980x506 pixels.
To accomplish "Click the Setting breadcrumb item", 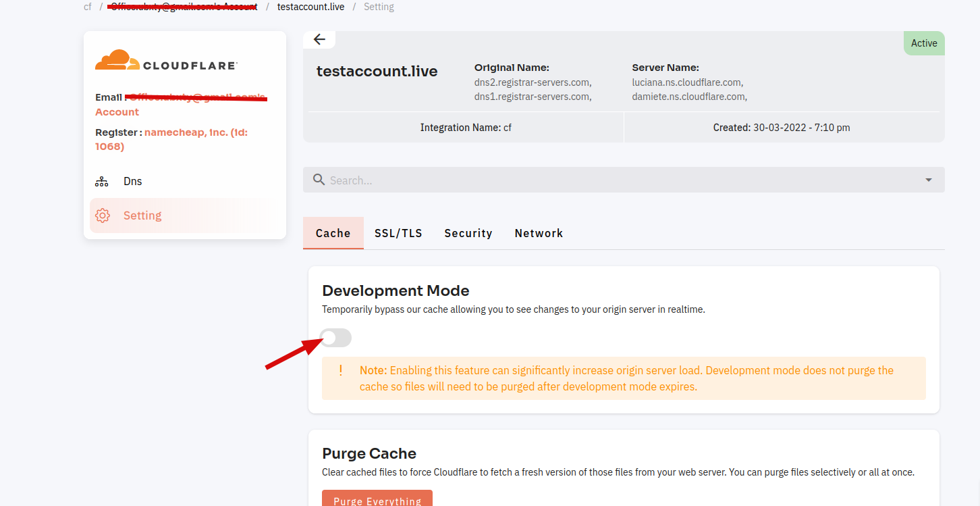I will click(x=379, y=7).
